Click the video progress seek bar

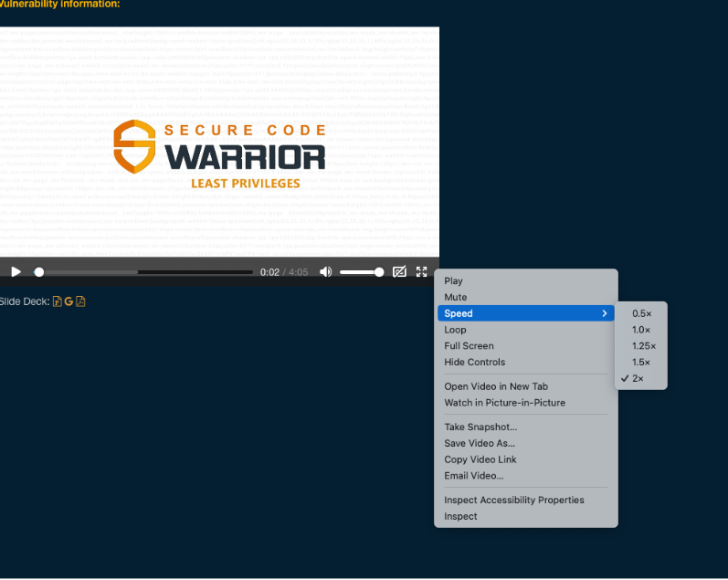click(146, 272)
